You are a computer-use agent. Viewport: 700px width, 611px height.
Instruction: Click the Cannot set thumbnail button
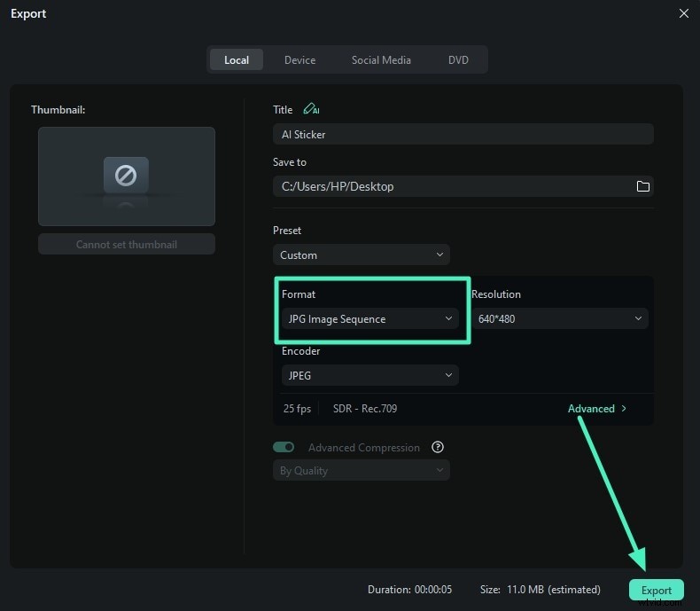[x=126, y=245]
